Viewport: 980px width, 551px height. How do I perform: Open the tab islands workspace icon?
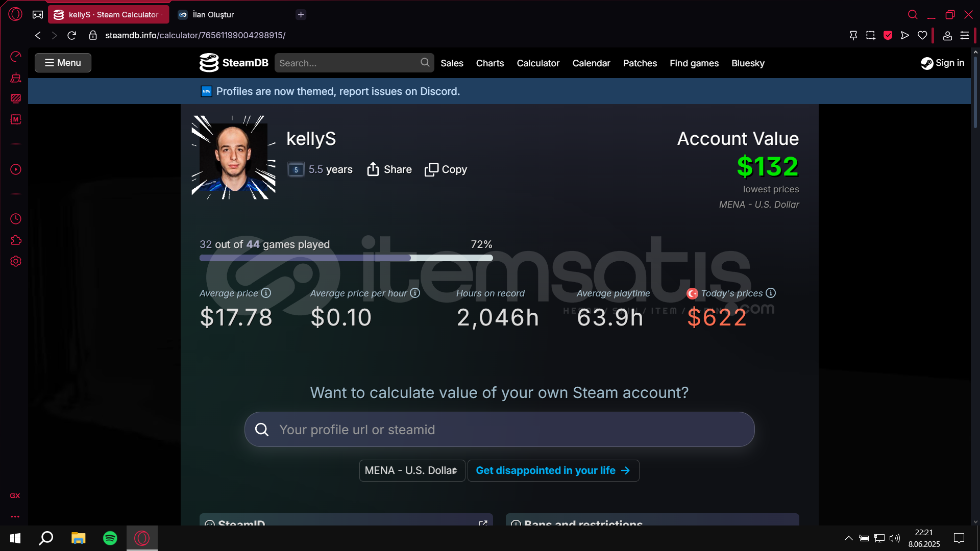pos(38,14)
